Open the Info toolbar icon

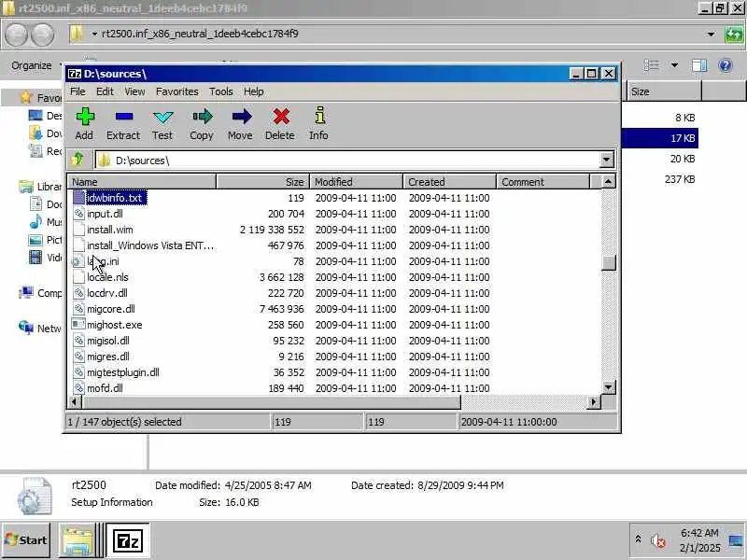point(319,116)
